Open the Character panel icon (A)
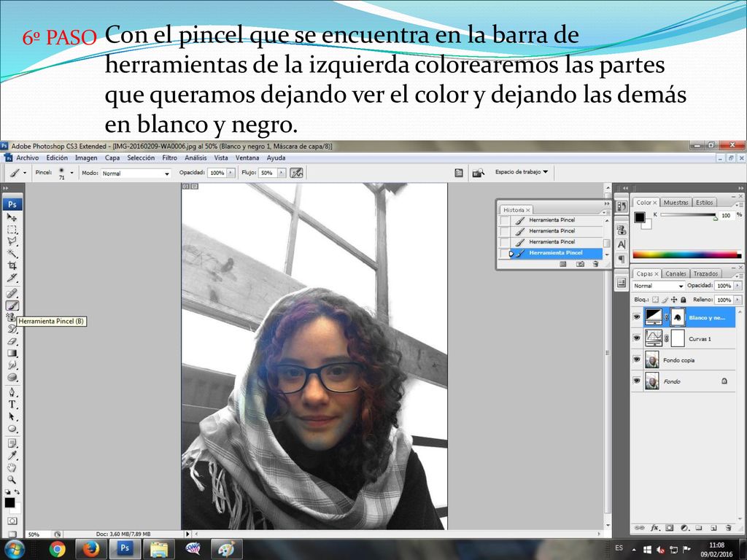 [622, 244]
